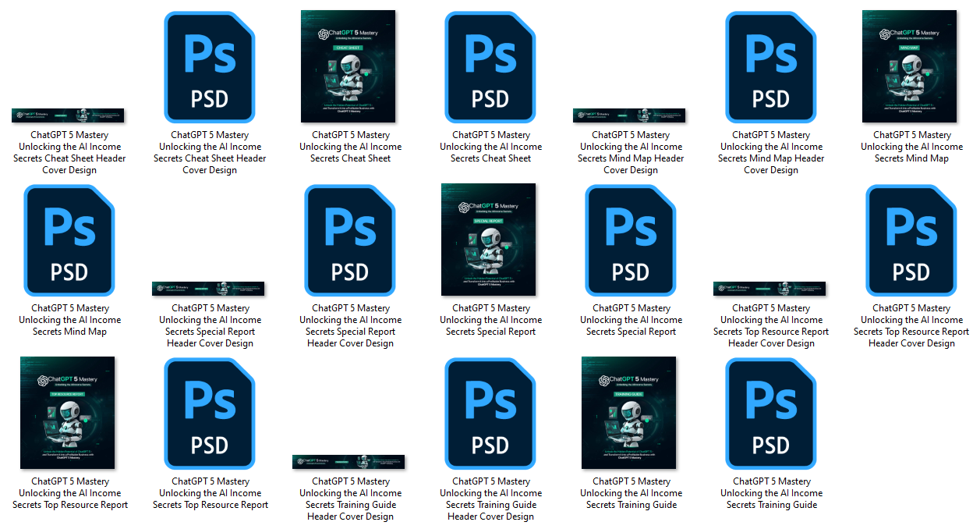
Task: Select the Training Guide Header Cover Design PSD icon
Action: [490, 414]
